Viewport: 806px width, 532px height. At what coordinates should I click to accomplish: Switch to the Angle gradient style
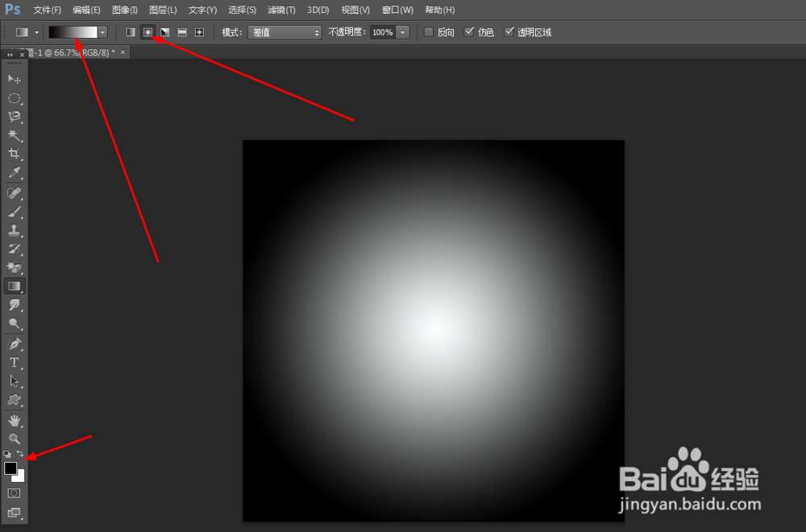[164, 31]
